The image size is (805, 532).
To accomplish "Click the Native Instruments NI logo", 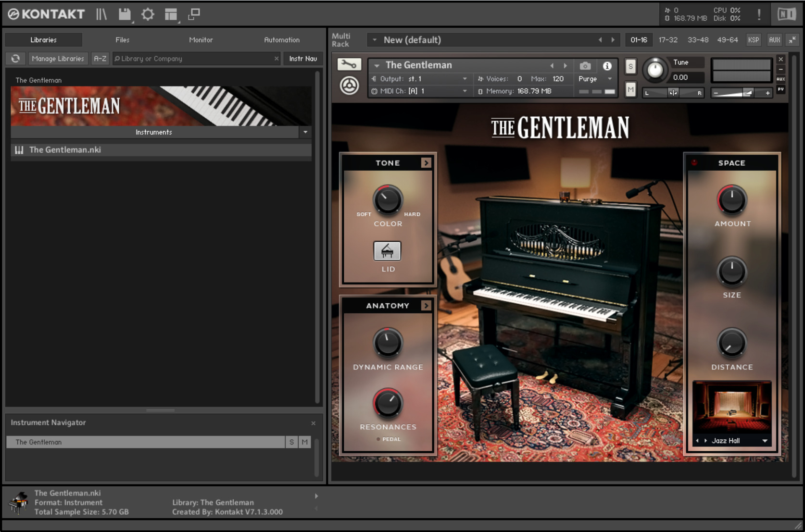I will (x=787, y=14).
